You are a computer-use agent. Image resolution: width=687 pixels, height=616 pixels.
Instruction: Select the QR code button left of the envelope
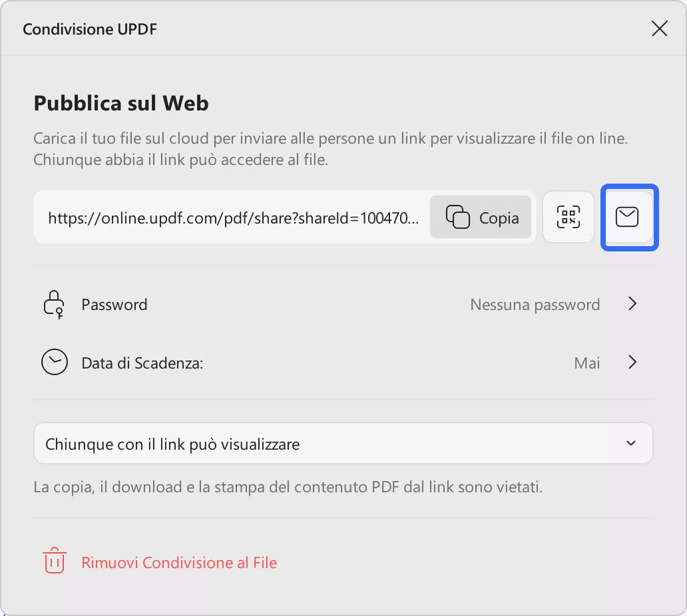pos(568,217)
